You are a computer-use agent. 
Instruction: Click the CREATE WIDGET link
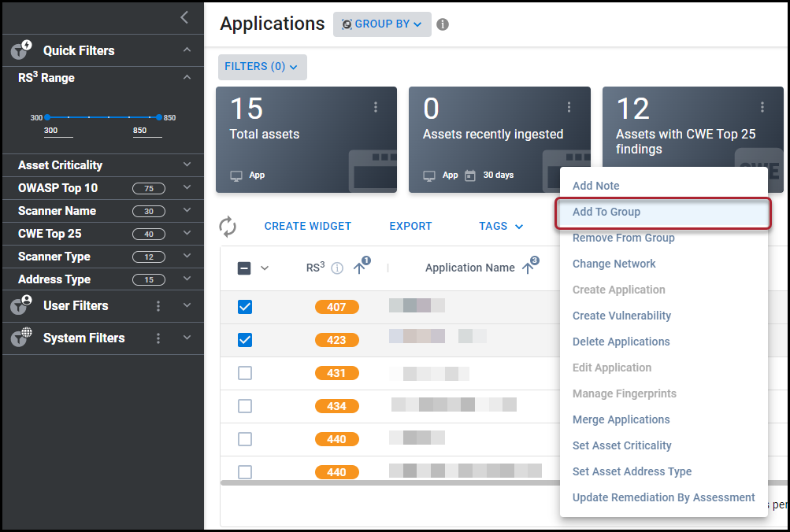307,226
